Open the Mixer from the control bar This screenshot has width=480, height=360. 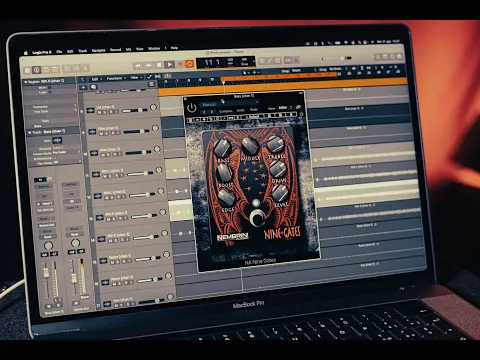[x=76, y=68]
